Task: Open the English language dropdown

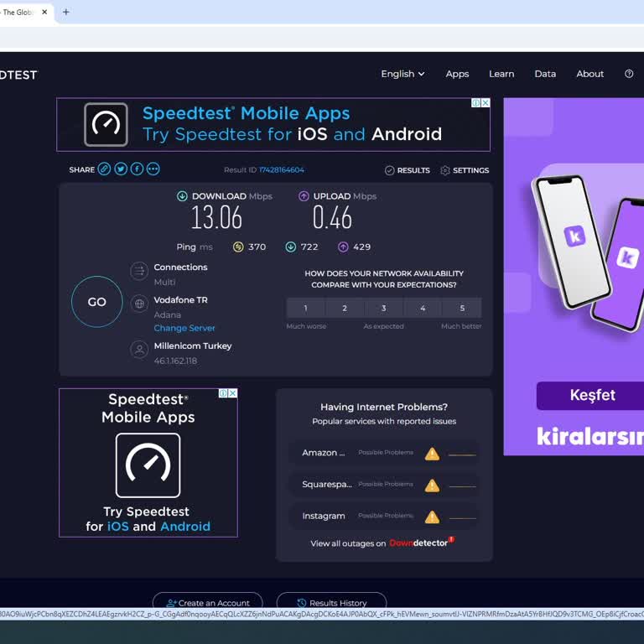Action: 402,74
